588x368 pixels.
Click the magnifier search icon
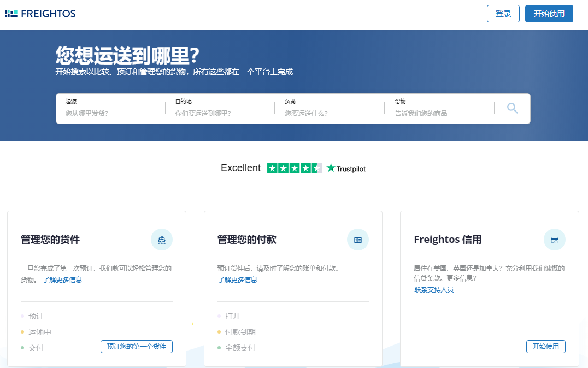click(512, 108)
